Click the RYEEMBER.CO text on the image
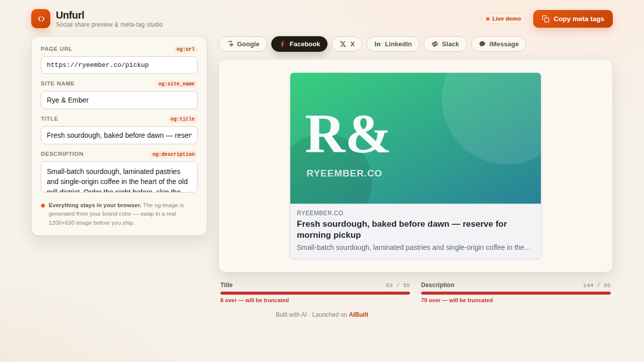 click(344, 173)
